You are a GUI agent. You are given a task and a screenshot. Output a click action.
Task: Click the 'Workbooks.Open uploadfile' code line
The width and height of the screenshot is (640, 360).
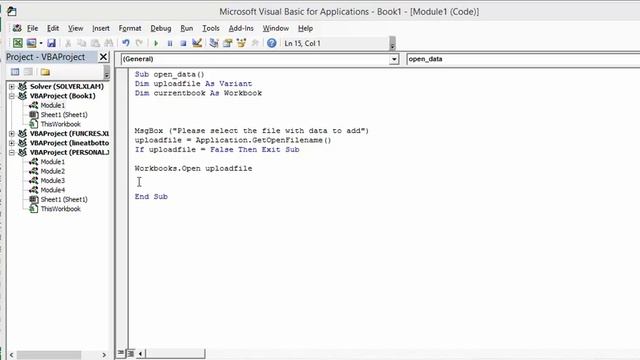pos(193,169)
